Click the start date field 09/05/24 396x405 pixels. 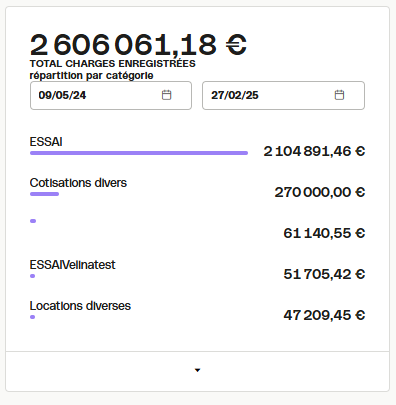tap(111, 95)
